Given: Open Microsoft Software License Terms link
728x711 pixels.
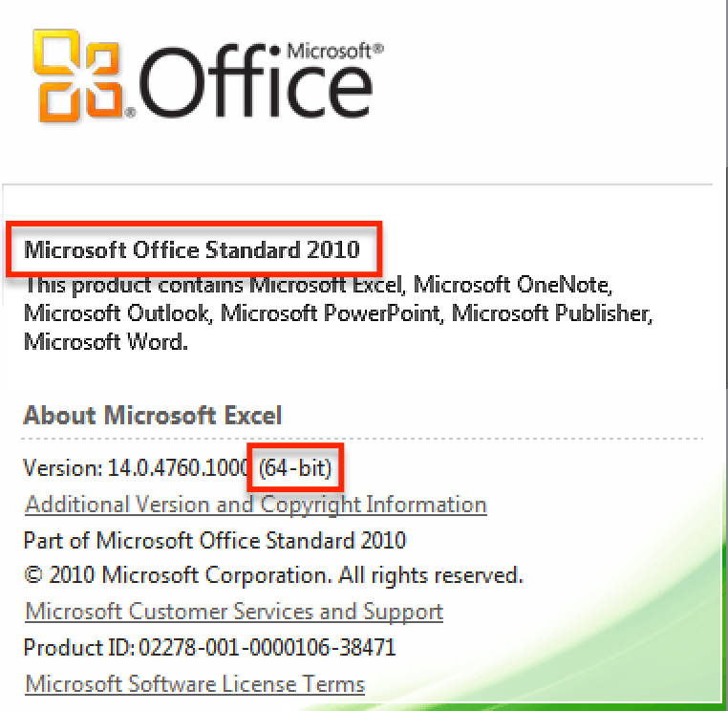Looking at the screenshot, I should pyautogui.click(x=195, y=684).
